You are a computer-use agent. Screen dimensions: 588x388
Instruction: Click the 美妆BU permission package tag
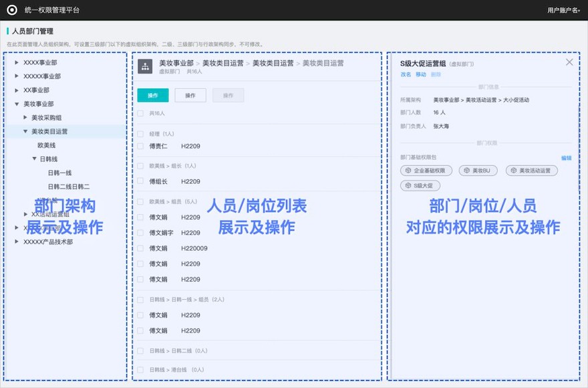478,171
